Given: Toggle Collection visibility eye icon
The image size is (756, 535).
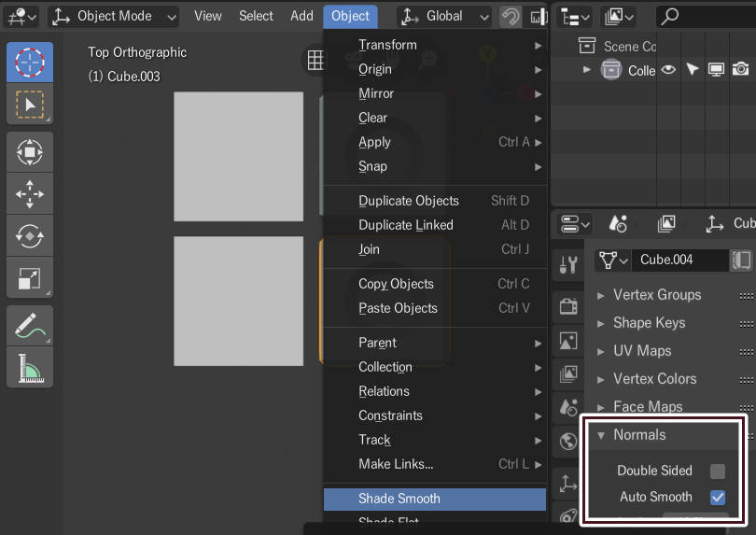Looking at the screenshot, I should point(668,70).
